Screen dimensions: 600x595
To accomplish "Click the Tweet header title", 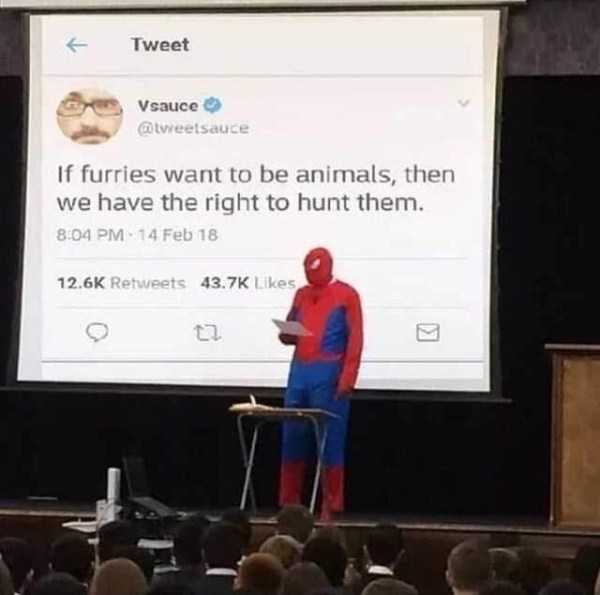I will 160,45.
